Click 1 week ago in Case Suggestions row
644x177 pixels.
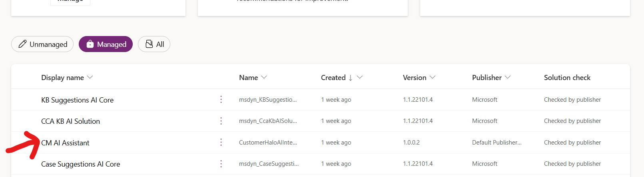(x=336, y=163)
